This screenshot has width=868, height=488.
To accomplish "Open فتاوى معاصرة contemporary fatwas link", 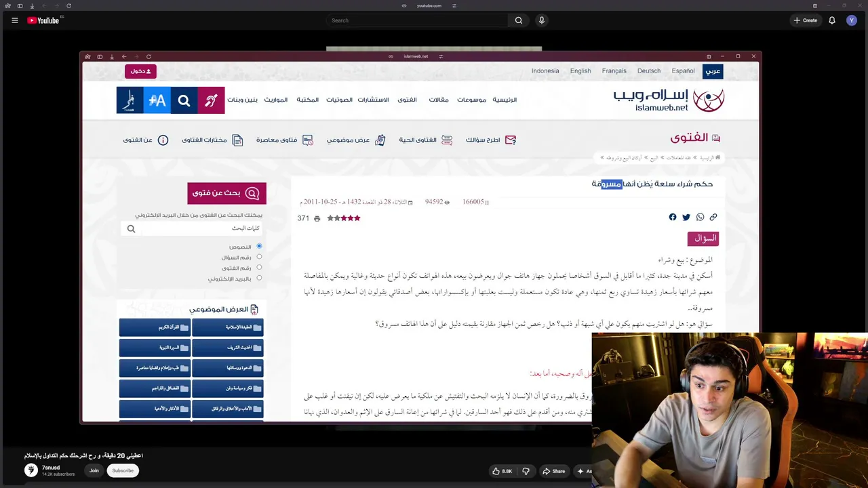I will [285, 140].
